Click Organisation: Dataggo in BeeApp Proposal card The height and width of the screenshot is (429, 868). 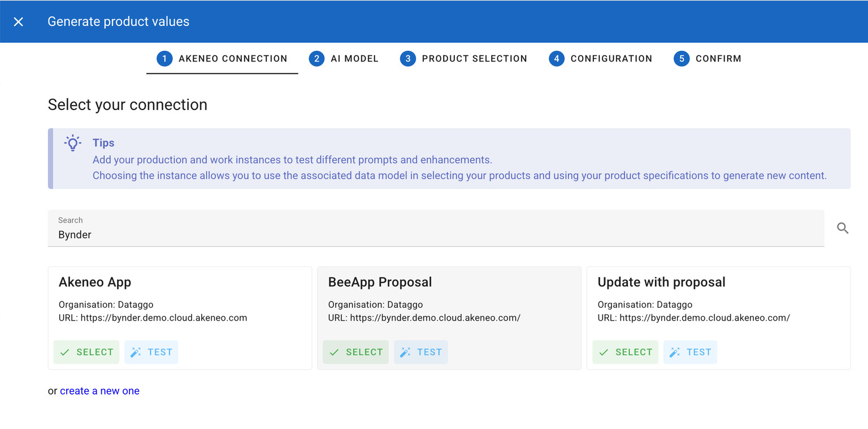tap(376, 305)
